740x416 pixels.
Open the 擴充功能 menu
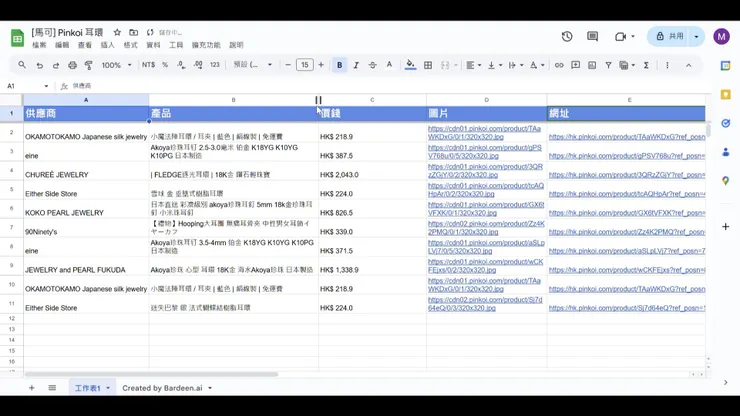(x=206, y=45)
